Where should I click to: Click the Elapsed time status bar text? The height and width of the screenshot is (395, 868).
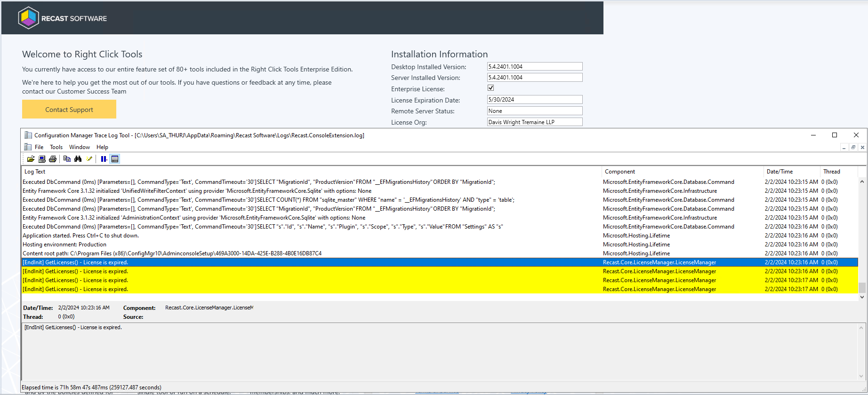point(91,387)
